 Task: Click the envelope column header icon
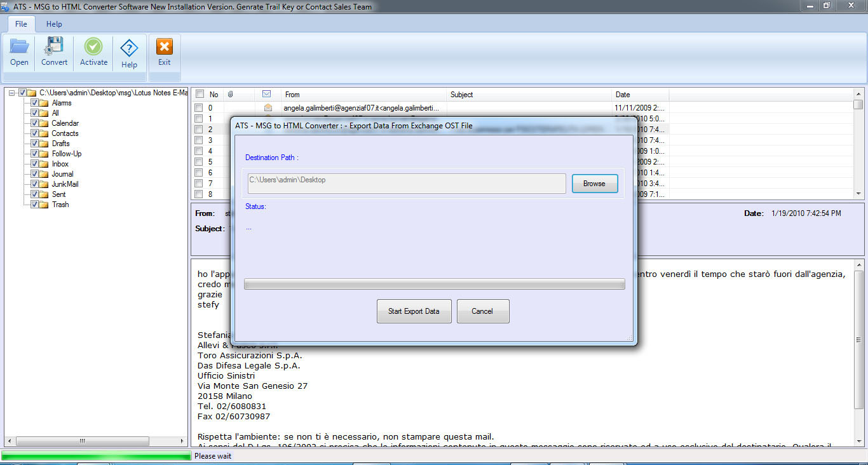267,94
